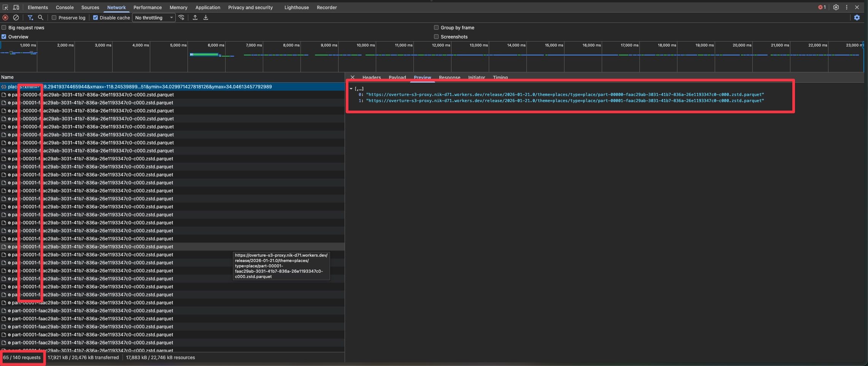
Task: Import HAR file using upload icon
Action: pyautogui.click(x=195, y=18)
